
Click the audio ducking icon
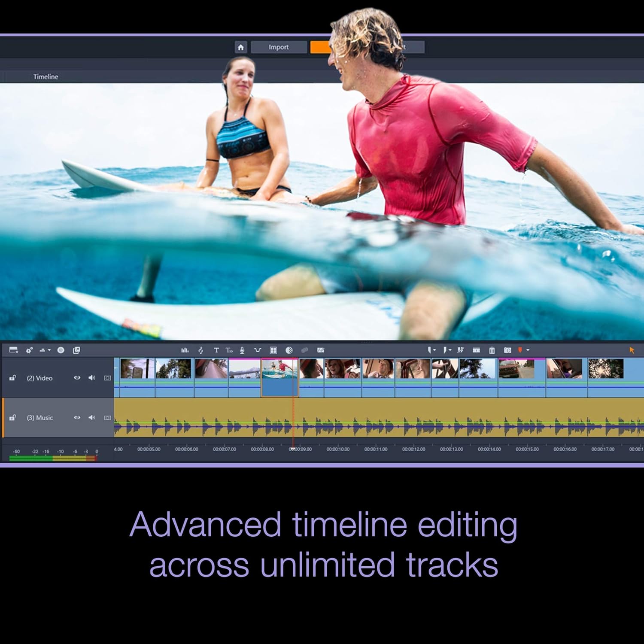click(258, 350)
